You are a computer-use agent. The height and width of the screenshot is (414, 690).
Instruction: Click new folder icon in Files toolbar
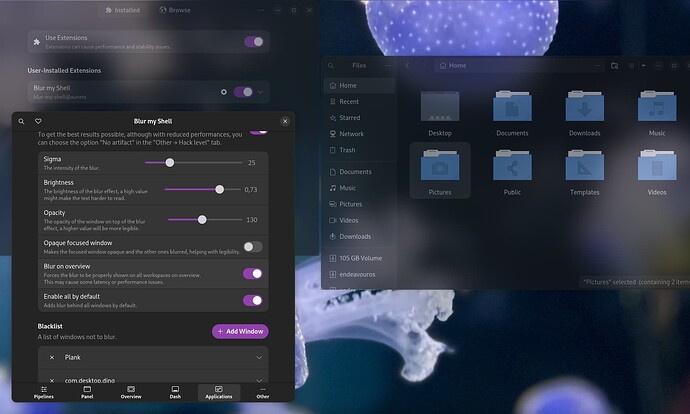point(614,66)
